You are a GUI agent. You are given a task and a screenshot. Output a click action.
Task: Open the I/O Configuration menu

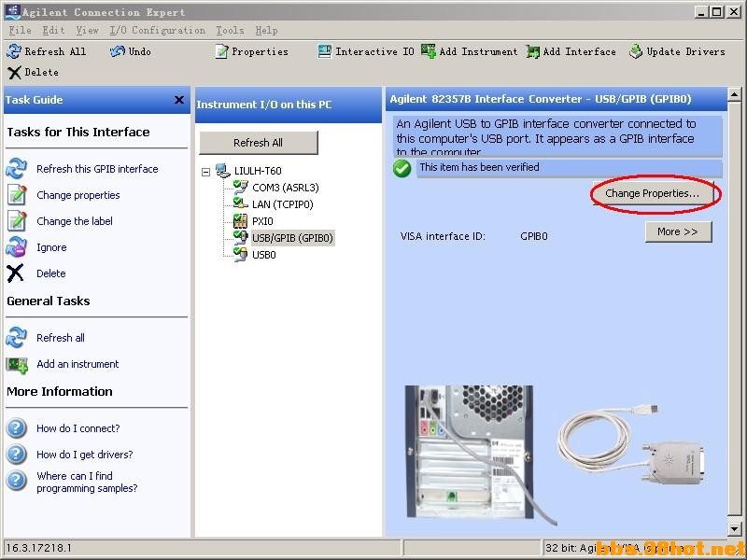(x=157, y=31)
